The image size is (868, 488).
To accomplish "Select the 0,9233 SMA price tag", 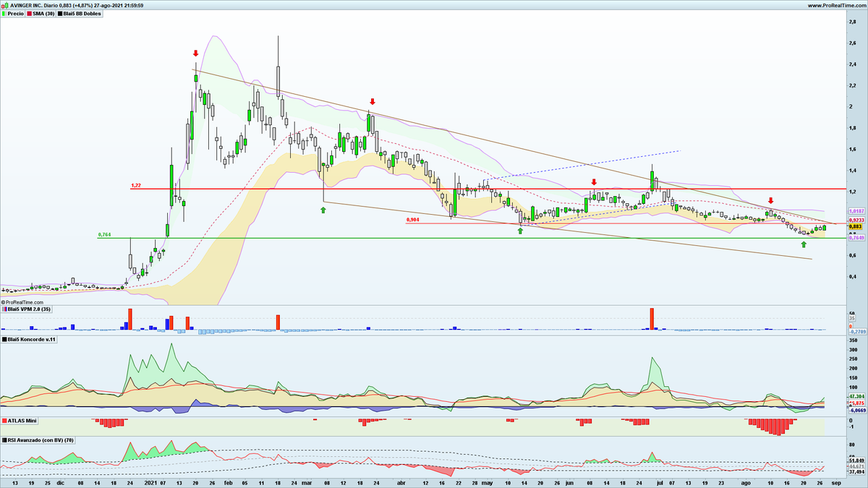I will [856, 220].
